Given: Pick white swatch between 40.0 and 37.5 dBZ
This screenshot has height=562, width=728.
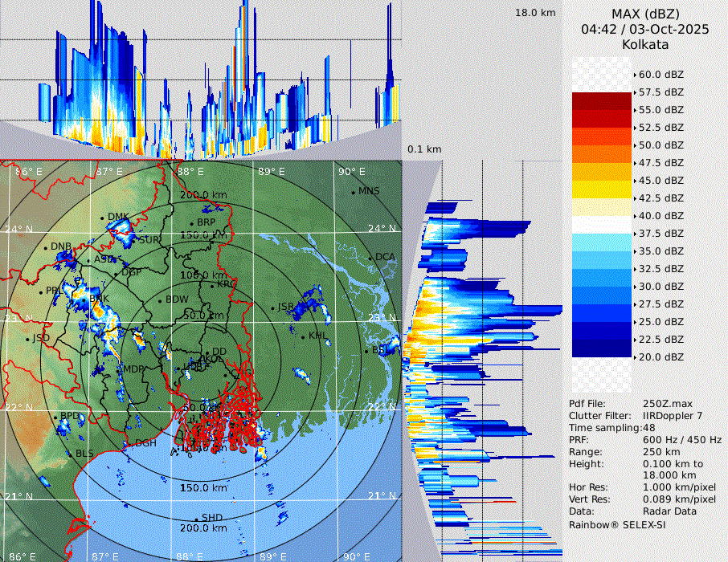Looking at the screenshot, I should (602, 224).
